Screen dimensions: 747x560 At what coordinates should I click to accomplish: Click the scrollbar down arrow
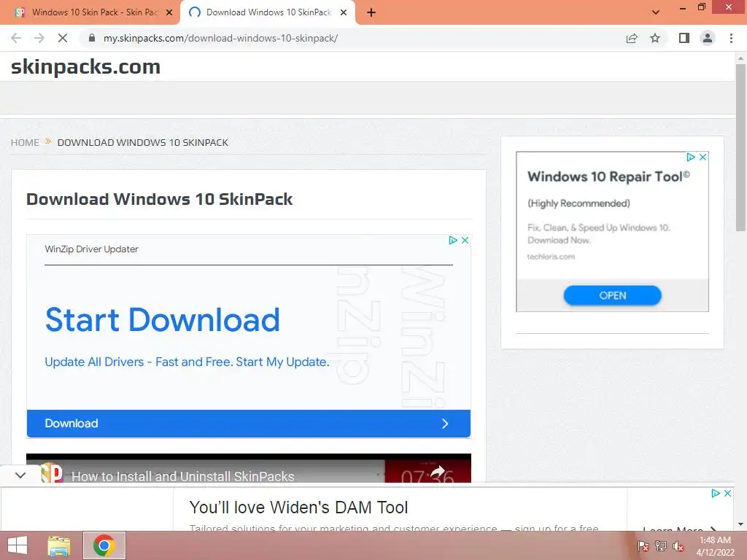741,524
